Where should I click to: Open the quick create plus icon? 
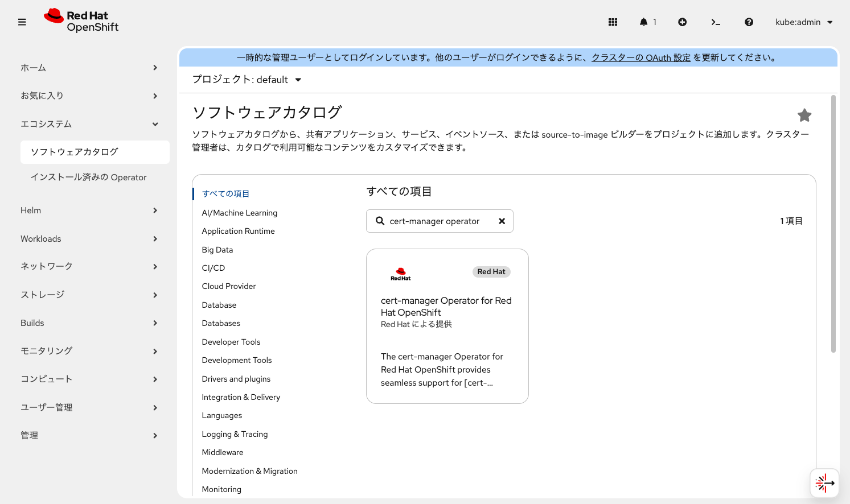click(682, 22)
